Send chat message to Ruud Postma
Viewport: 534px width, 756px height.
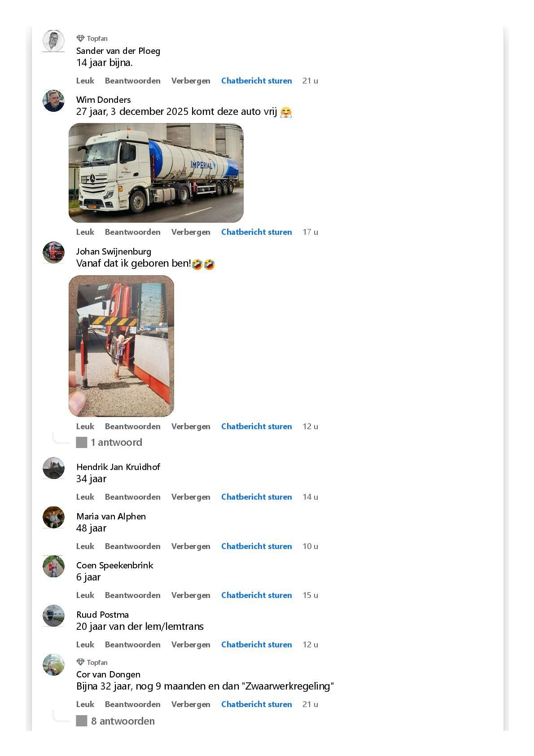pos(256,645)
